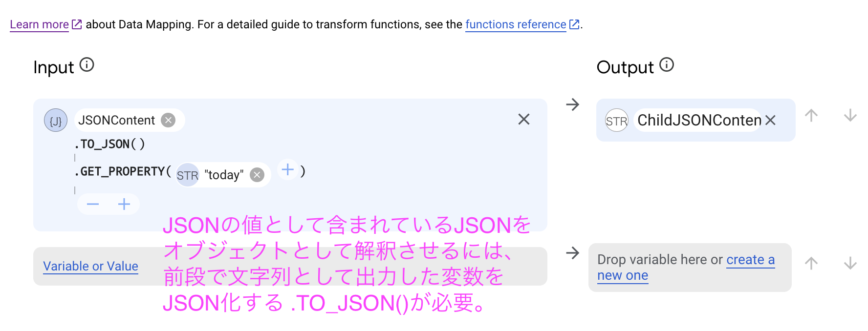868x331 pixels.
Task: Open the functions reference documentation
Action: (515, 24)
